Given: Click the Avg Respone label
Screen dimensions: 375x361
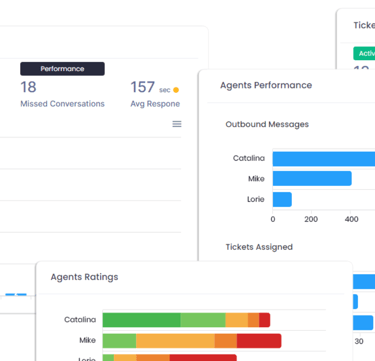Looking at the screenshot, I should pyautogui.click(x=155, y=104).
